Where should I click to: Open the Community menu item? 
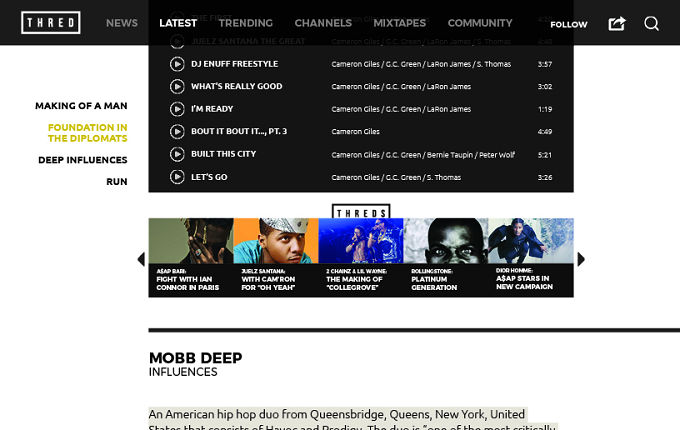pos(480,23)
